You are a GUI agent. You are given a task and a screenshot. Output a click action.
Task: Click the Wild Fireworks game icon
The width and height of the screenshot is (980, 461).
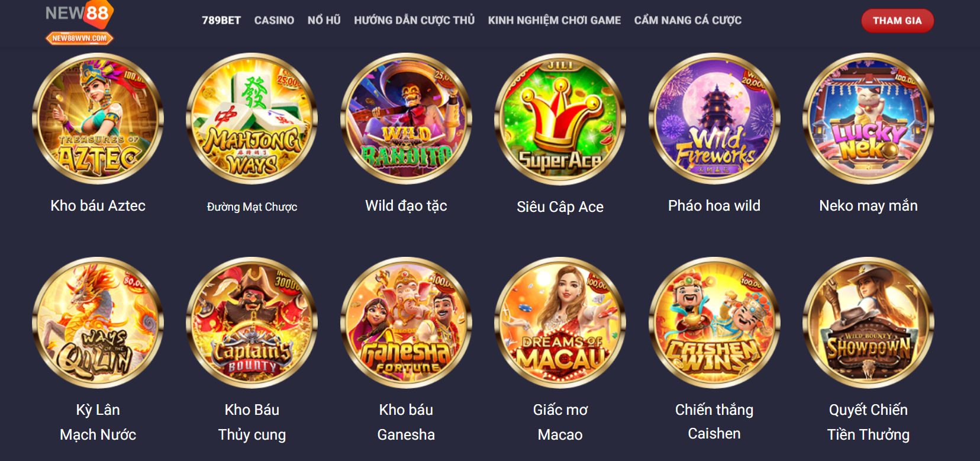tap(714, 118)
